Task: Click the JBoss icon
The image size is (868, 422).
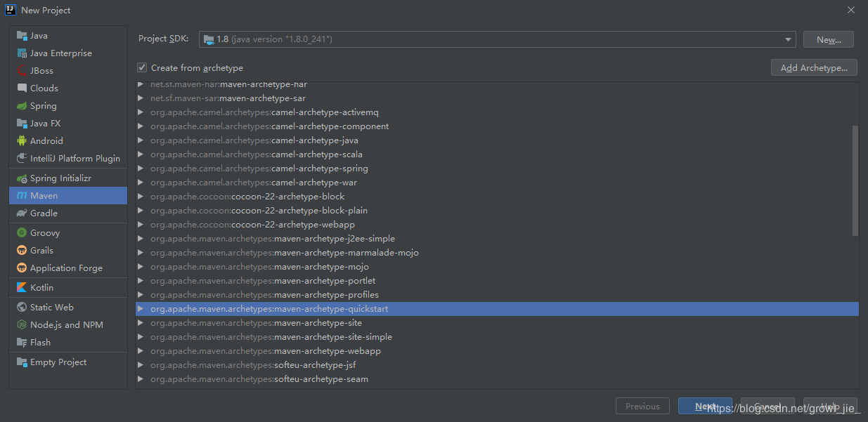Action: [21, 71]
